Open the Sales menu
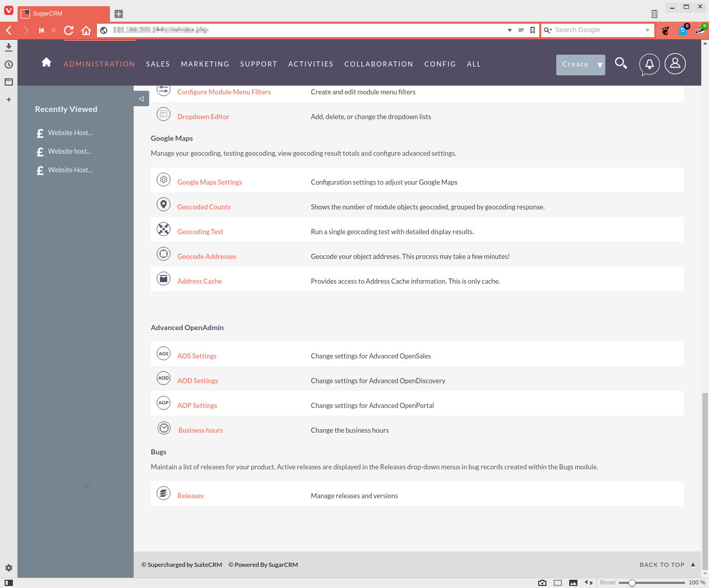The height and width of the screenshot is (588, 709). (x=158, y=64)
